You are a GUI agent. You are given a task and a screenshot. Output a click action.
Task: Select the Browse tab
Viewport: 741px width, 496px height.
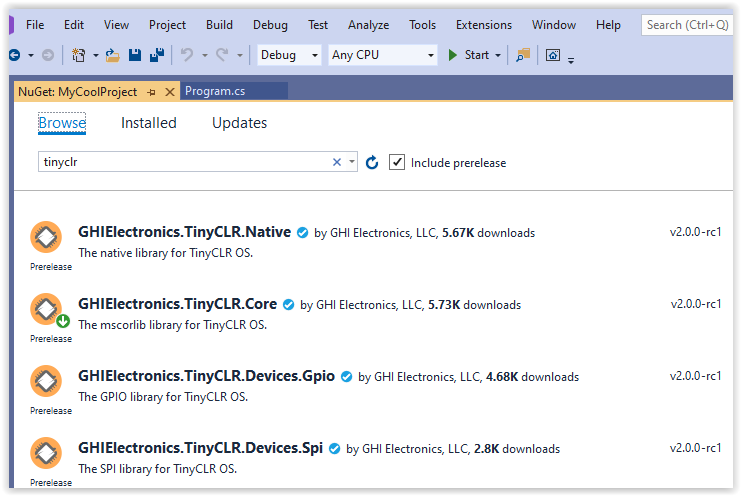point(62,123)
